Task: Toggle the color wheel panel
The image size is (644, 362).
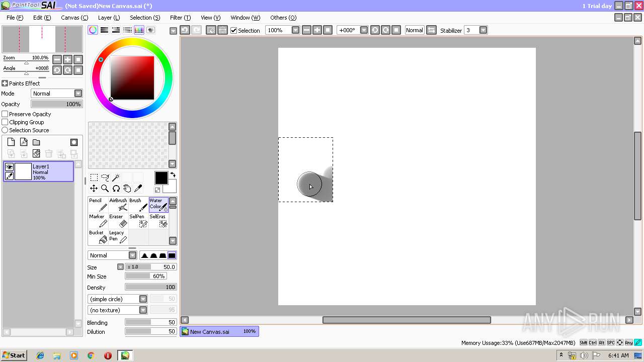Action: (93, 30)
